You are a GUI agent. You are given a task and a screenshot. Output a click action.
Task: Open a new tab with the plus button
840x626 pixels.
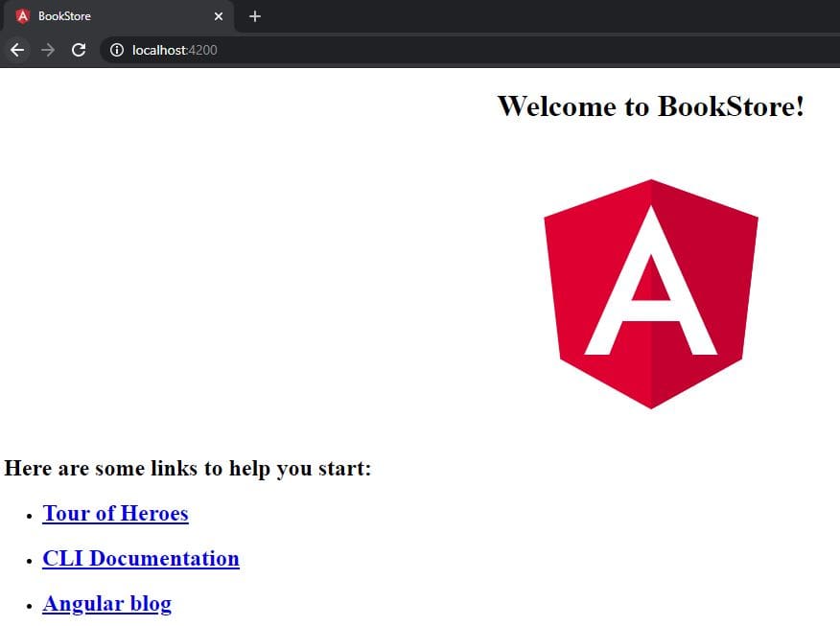[x=255, y=16]
